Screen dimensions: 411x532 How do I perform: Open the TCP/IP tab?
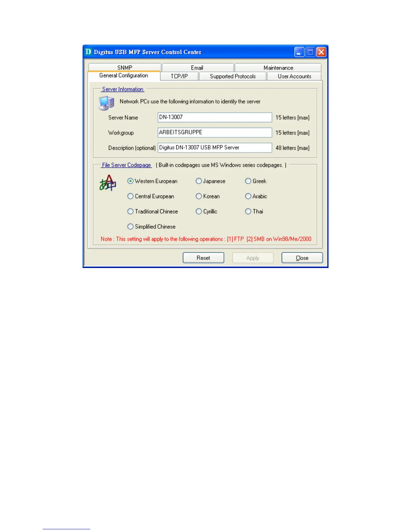tap(179, 76)
